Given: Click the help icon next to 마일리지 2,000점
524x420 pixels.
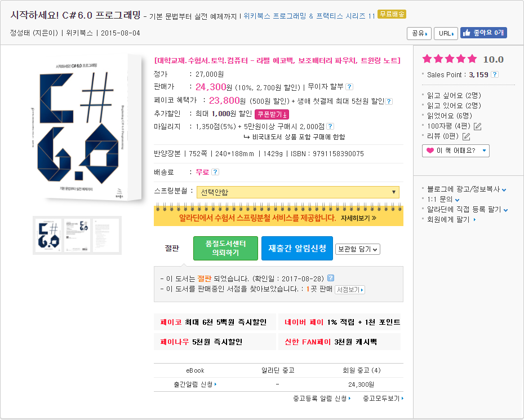Looking at the screenshot, I should point(330,126).
